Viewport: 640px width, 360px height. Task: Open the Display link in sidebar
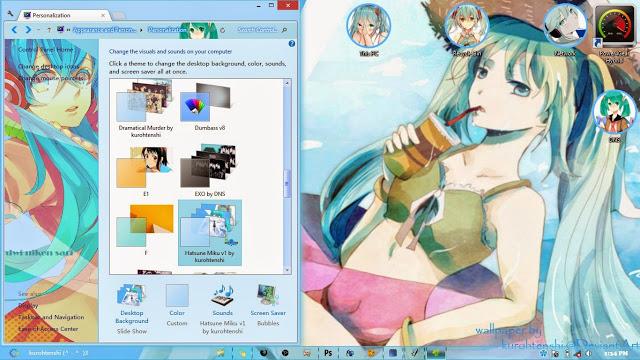pyautogui.click(x=28, y=305)
